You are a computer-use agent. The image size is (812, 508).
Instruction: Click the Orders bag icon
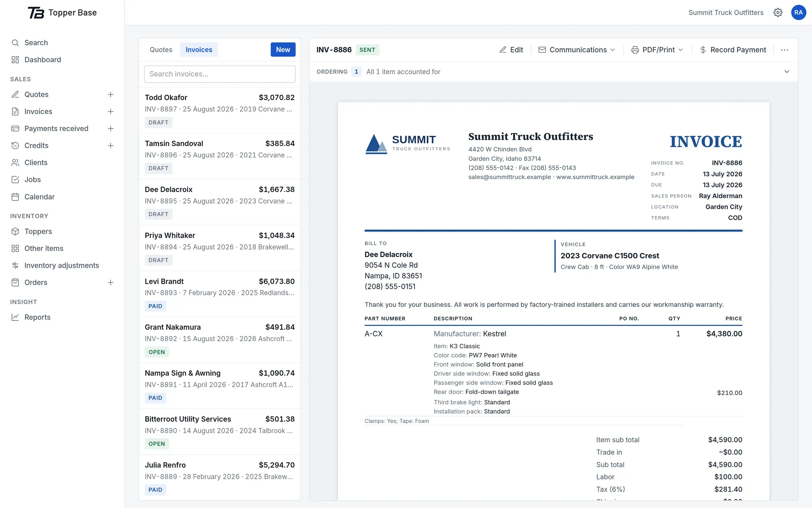coord(15,282)
